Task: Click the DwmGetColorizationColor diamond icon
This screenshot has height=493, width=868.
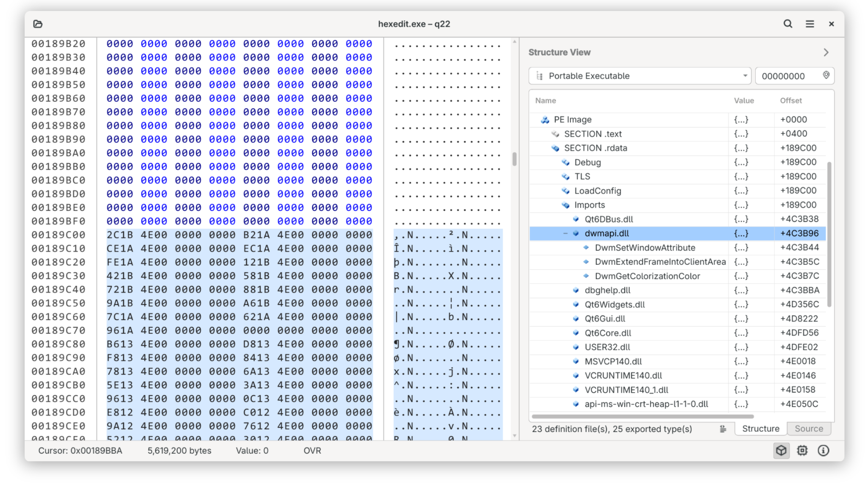Action: [586, 276]
